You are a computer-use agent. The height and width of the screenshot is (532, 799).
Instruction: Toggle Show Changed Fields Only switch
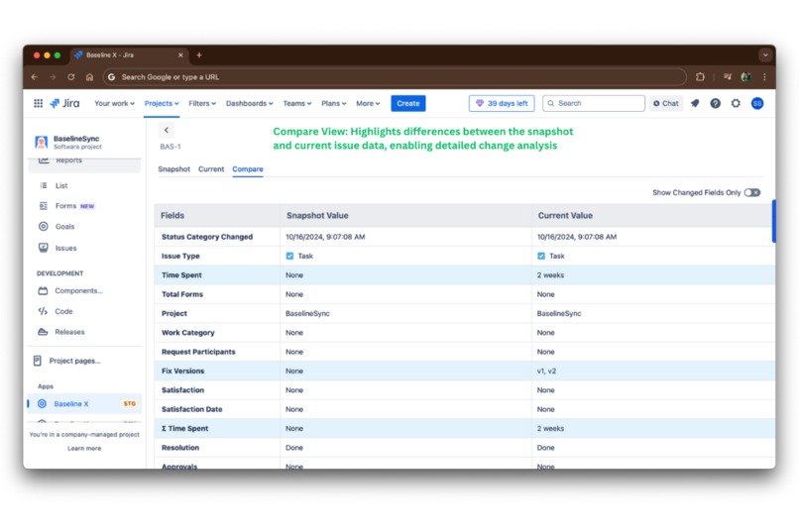click(752, 192)
